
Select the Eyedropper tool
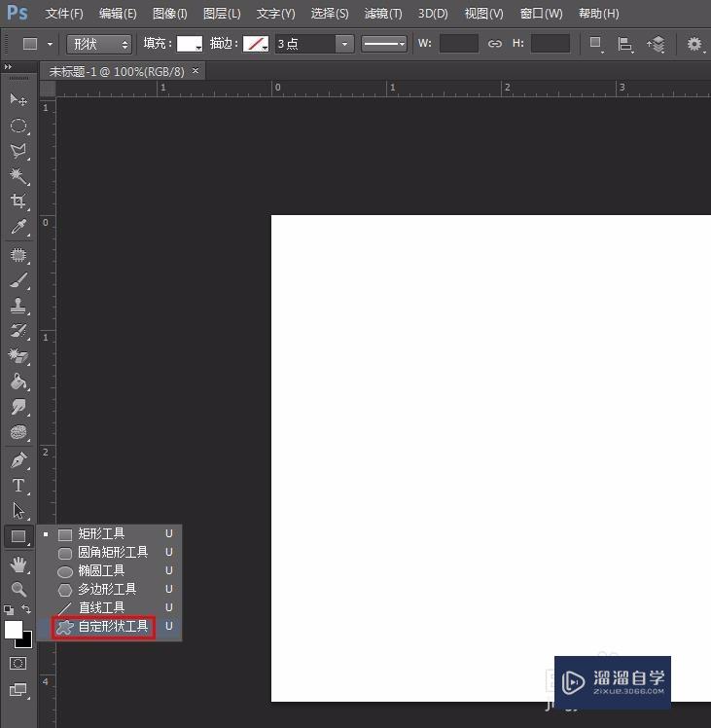pos(18,227)
